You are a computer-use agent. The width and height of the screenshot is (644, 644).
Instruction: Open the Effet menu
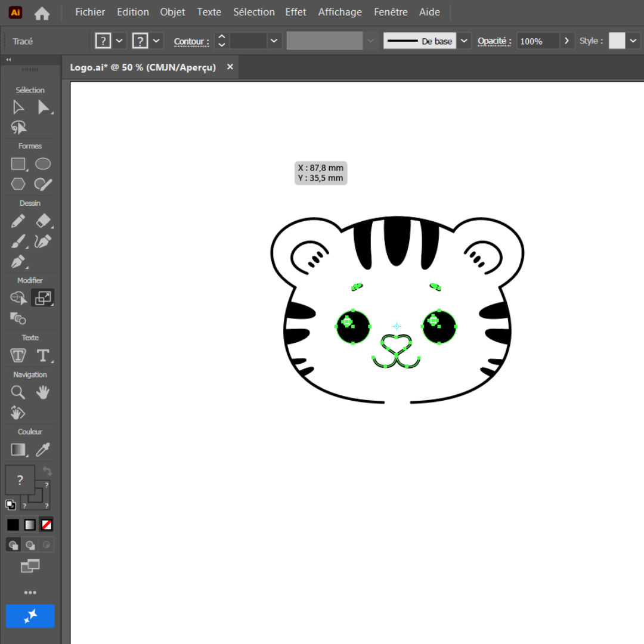pyautogui.click(x=296, y=12)
